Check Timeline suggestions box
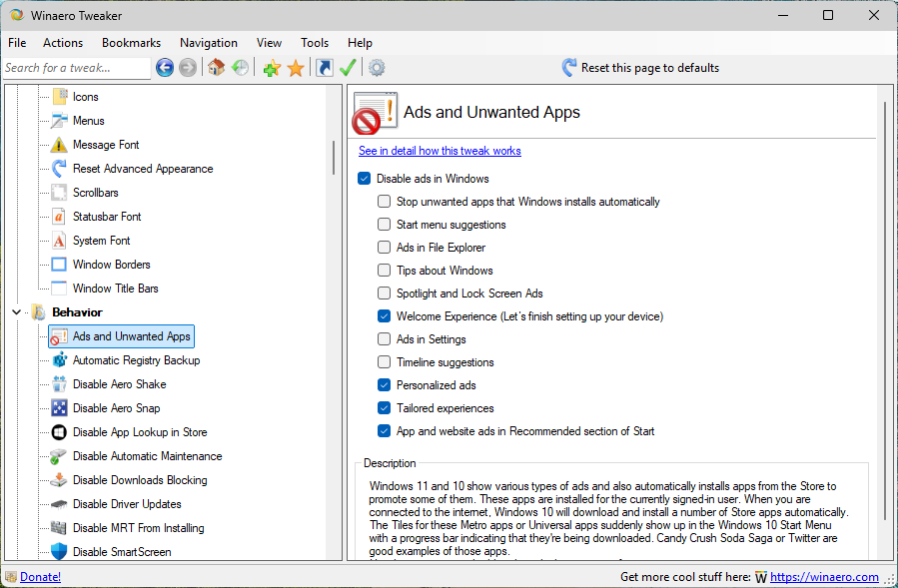 click(384, 361)
